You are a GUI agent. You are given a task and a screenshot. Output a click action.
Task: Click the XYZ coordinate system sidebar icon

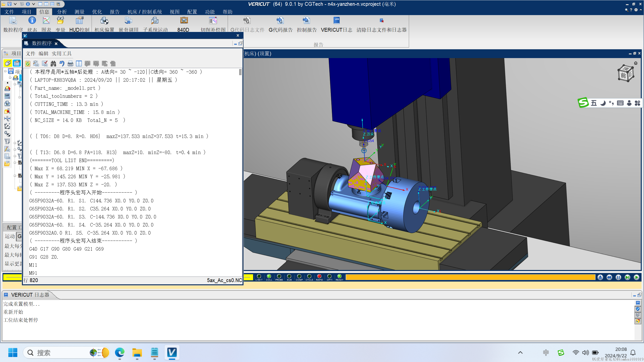tap(7, 126)
